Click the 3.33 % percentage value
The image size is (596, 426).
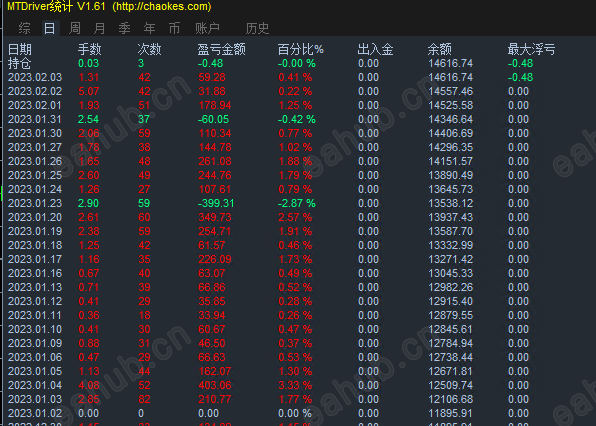295,385
